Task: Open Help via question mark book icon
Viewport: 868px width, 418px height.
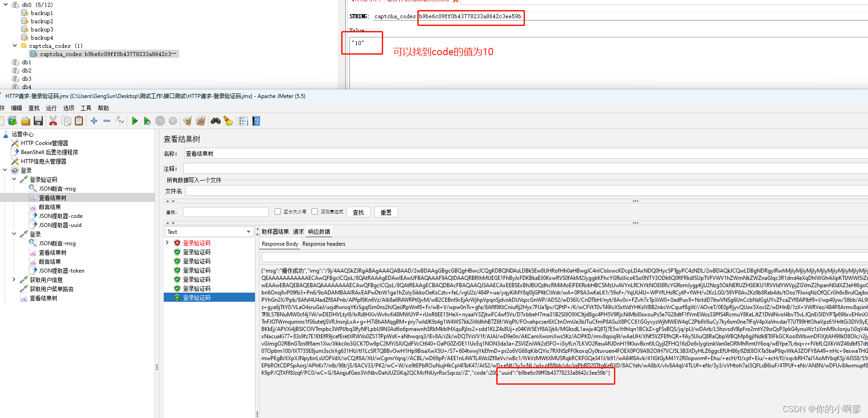Action: 256,121
